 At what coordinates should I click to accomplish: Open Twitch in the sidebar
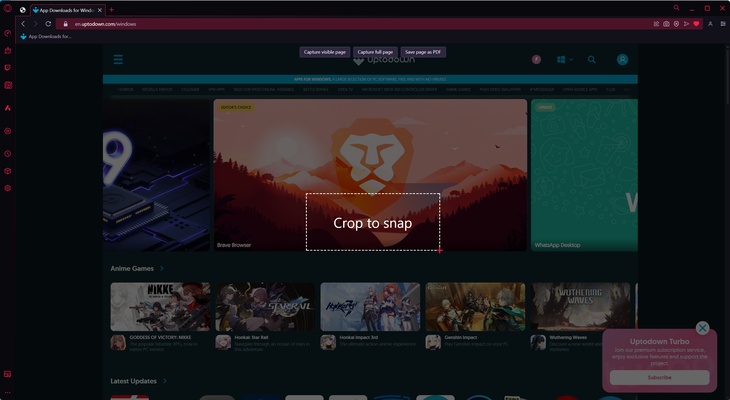pyautogui.click(x=7, y=68)
